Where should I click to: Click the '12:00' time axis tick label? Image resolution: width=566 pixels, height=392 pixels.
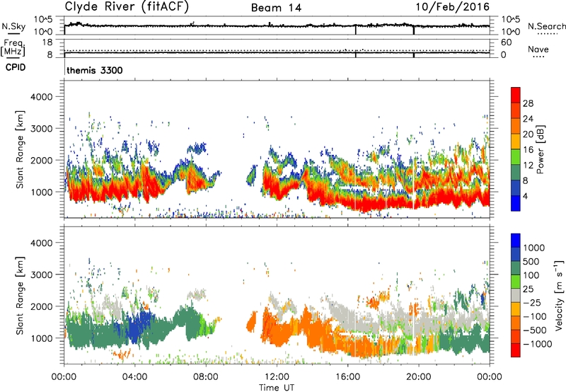(x=277, y=377)
